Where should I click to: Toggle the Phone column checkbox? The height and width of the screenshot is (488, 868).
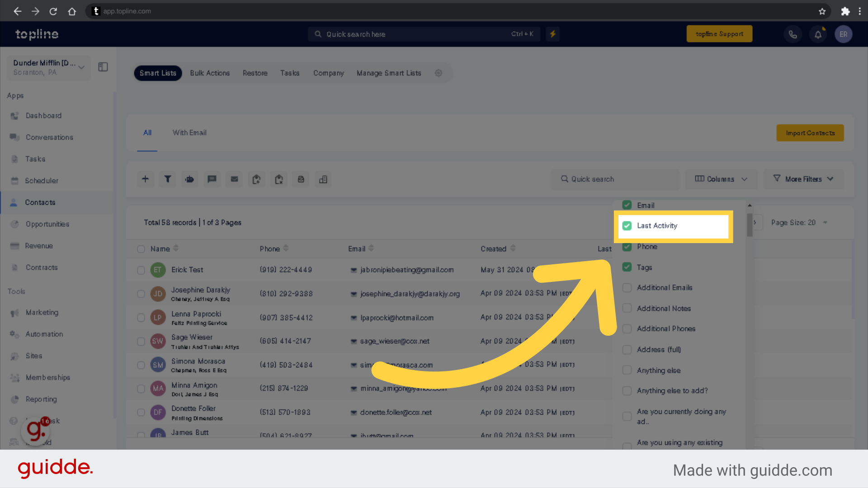[x=627, y=246]
